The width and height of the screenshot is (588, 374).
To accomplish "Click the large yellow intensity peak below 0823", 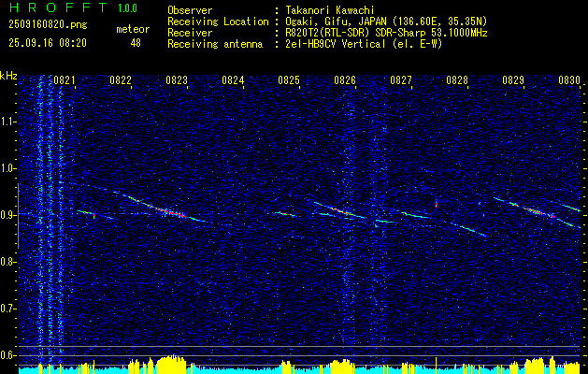I will (x=171, y=363).
